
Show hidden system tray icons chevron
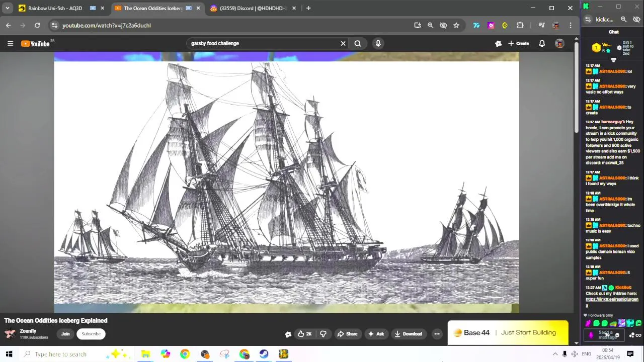click(555, 354)
